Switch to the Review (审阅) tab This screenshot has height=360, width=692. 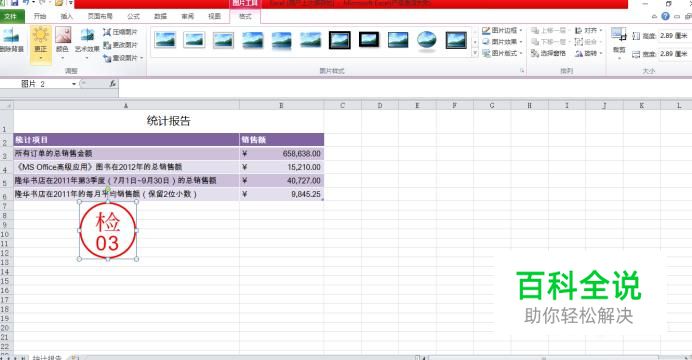coord(187,16)
